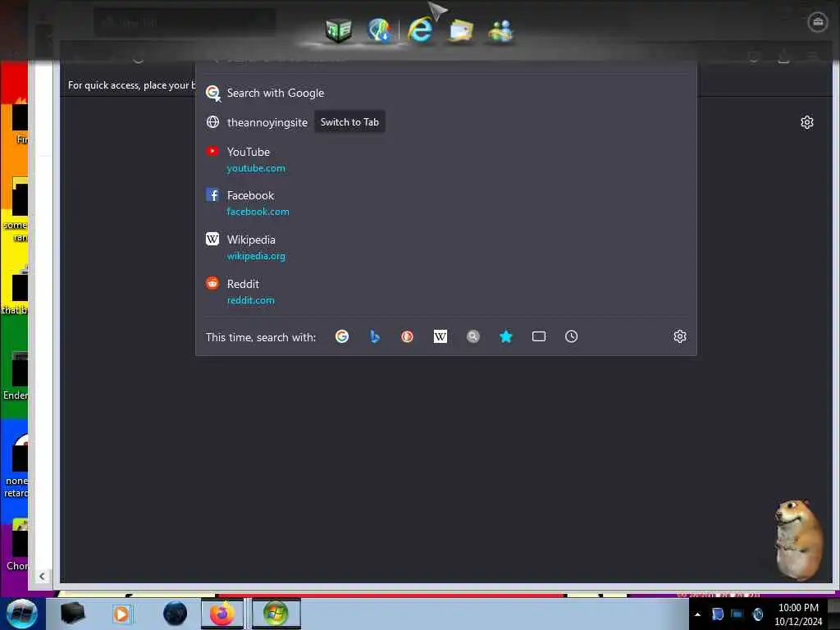
Task: Click the Wikipedia W favicon
Action: tap(212, 239)
